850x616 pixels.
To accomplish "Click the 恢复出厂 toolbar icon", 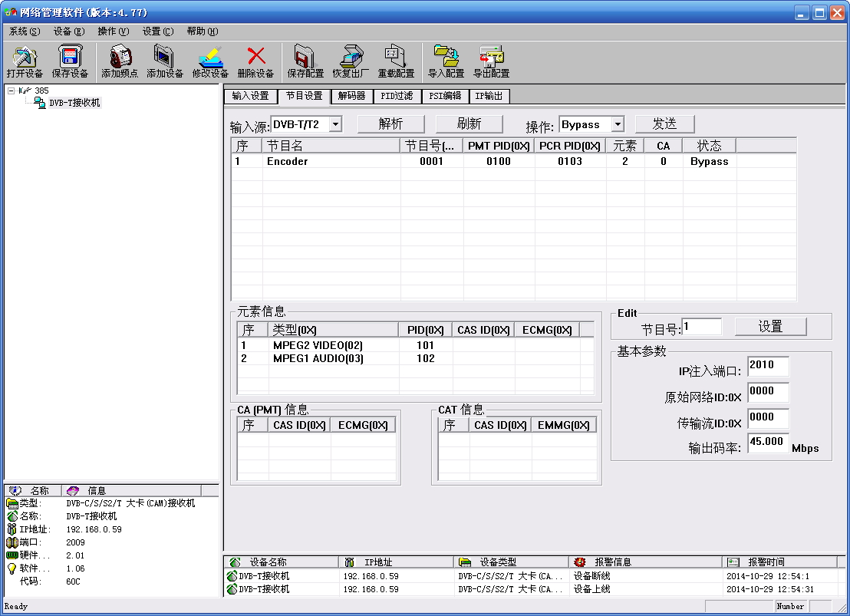I will click(x=351, y=62).
